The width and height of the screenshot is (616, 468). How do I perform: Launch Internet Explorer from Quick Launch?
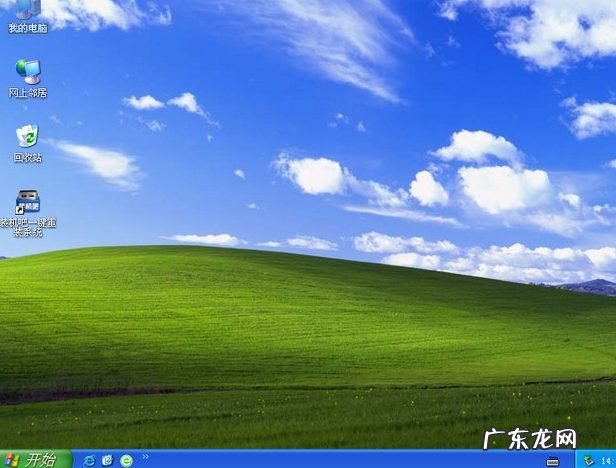click(x=90, y=460)
